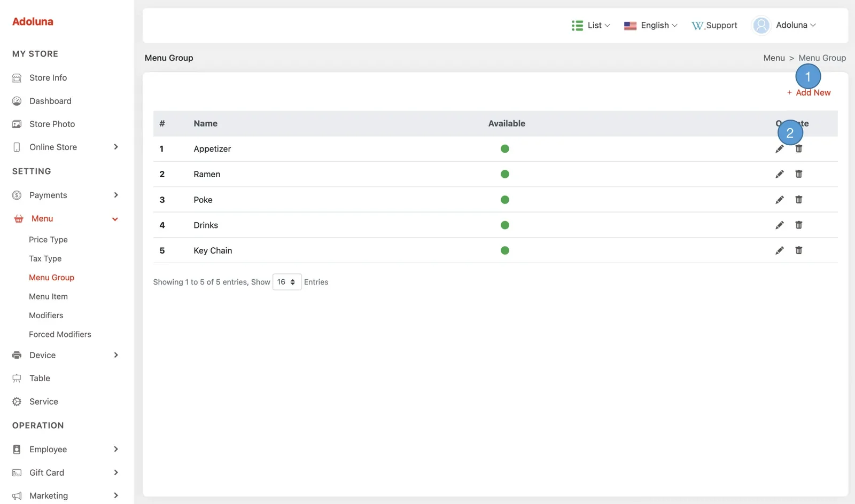Select the Key Chain name cell
This screenshot has height=504, width=855.
point(213,250)
